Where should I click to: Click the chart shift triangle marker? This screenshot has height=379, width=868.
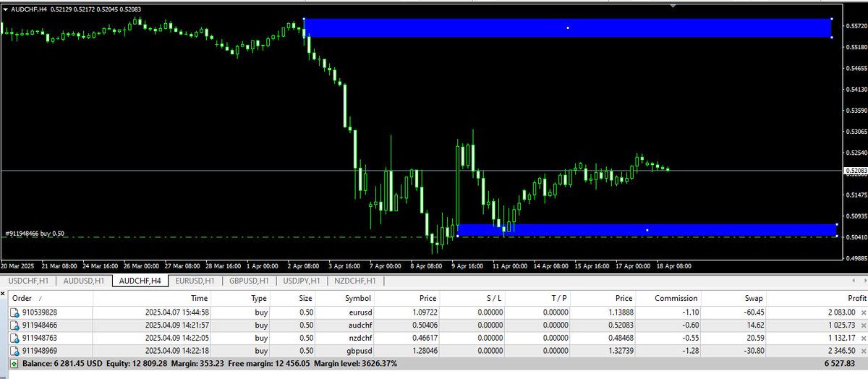673,5
